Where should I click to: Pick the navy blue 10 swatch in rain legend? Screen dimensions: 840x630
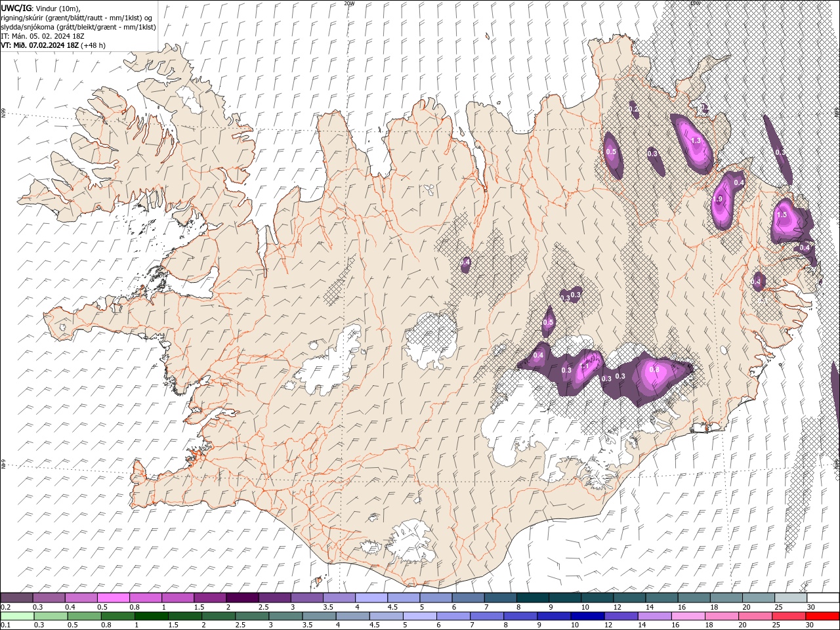[587, 616]
